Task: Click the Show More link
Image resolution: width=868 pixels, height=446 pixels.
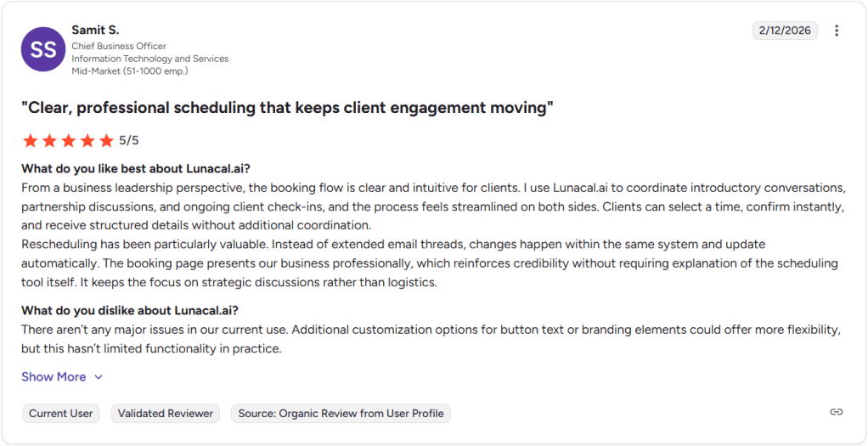Action: point(54,377)
